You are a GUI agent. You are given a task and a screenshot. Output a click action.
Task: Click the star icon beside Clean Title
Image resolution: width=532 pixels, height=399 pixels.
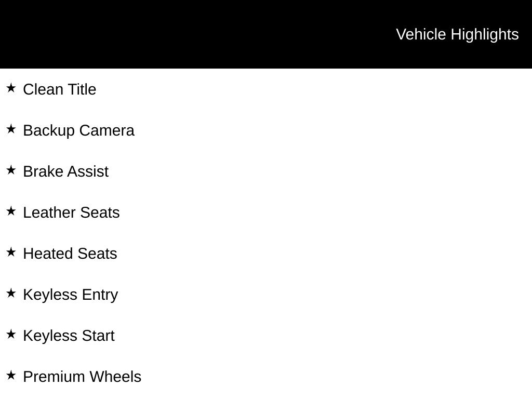click(x=11, y=88)
